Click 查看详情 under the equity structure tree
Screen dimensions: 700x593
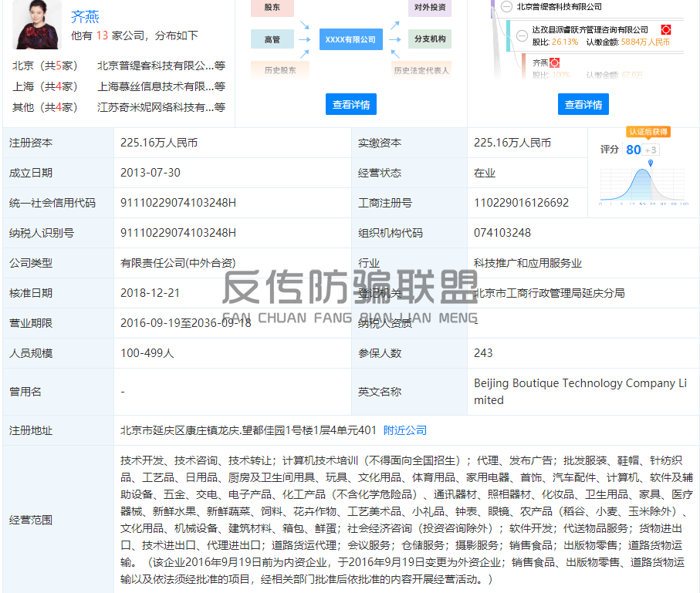[x=583, y=104]
